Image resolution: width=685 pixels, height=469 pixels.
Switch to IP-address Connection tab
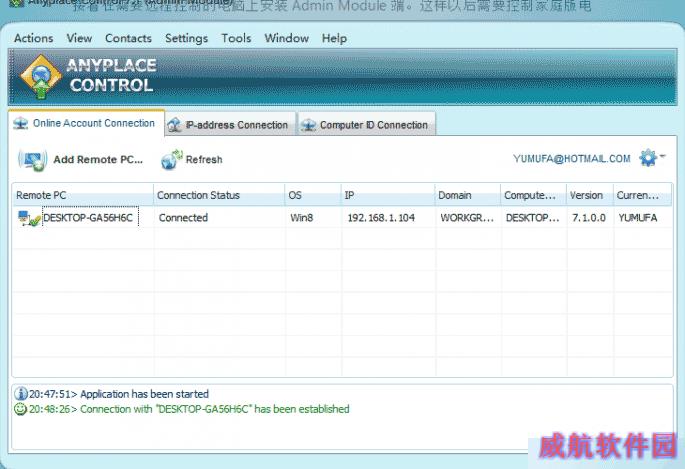coord(230,125)
